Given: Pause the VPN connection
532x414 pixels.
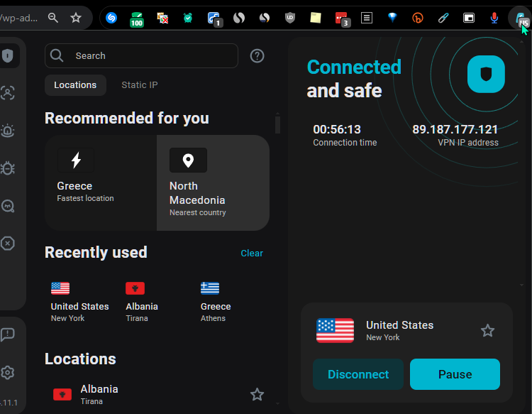Looking at the screenshot, I should (x=455, y=374).
